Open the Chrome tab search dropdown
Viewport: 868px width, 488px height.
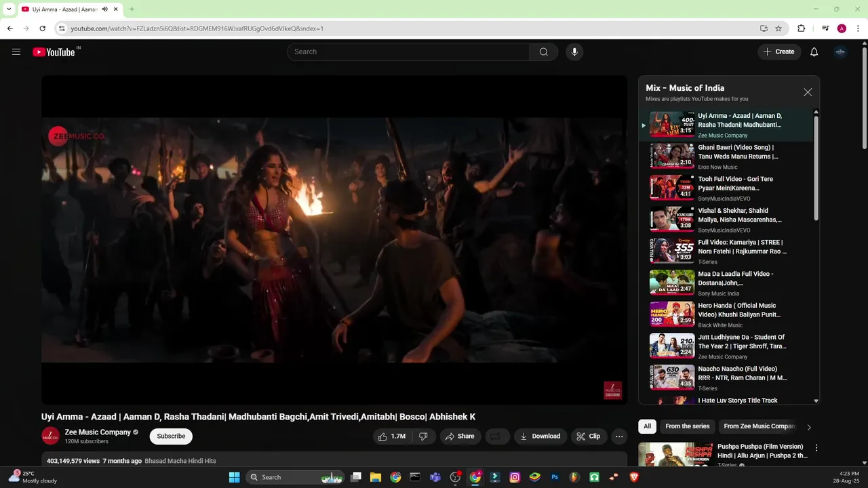tap(8, 9)
